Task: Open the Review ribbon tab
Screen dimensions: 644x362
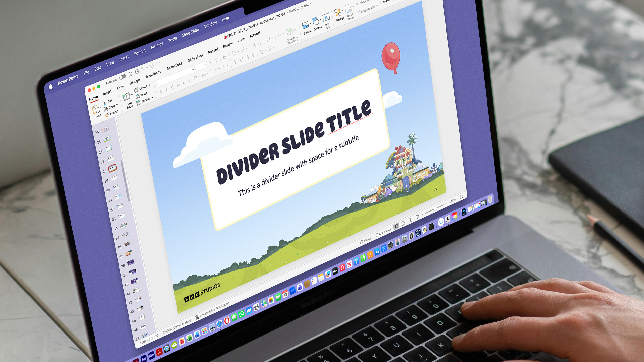Action: (x=228, y=45)
